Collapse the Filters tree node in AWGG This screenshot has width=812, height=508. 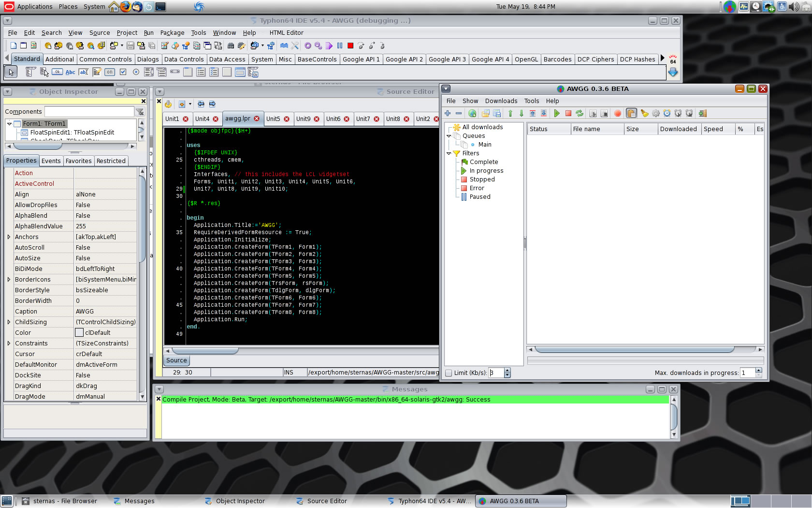(x=449, y=153)
